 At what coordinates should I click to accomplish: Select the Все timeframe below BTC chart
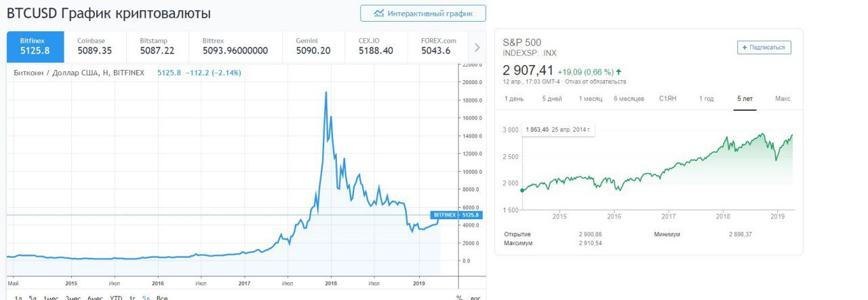click(x=161, y=297)
